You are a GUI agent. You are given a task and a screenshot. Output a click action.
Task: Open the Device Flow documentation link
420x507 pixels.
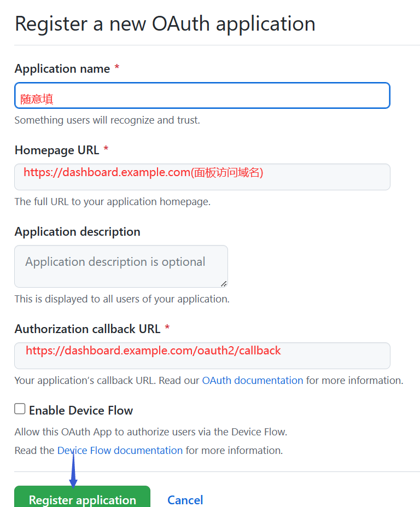pos(120,450)
